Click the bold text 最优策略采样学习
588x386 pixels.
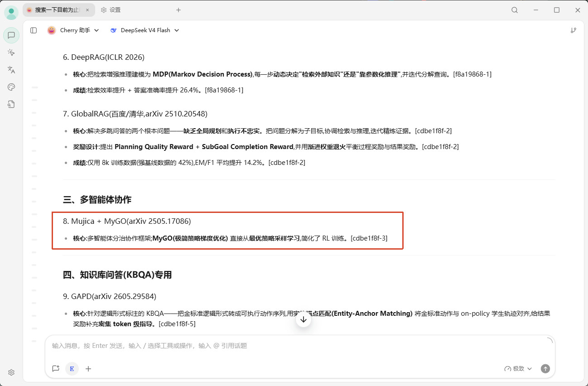pos(275,238)
